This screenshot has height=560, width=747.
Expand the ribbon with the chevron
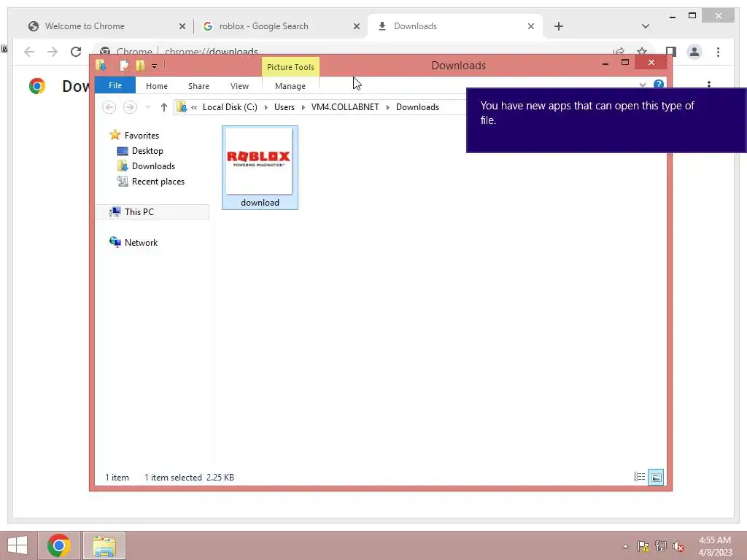(x=642, y=85)
